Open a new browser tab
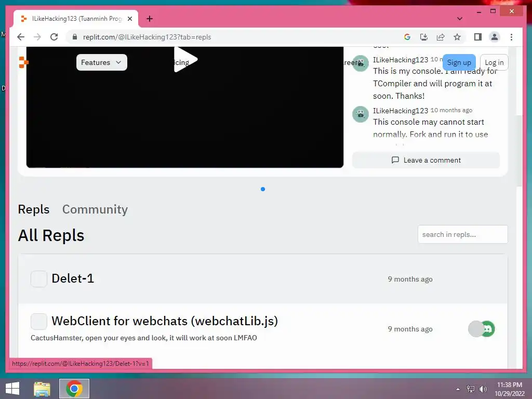532x399 pixels. (150, 19)
